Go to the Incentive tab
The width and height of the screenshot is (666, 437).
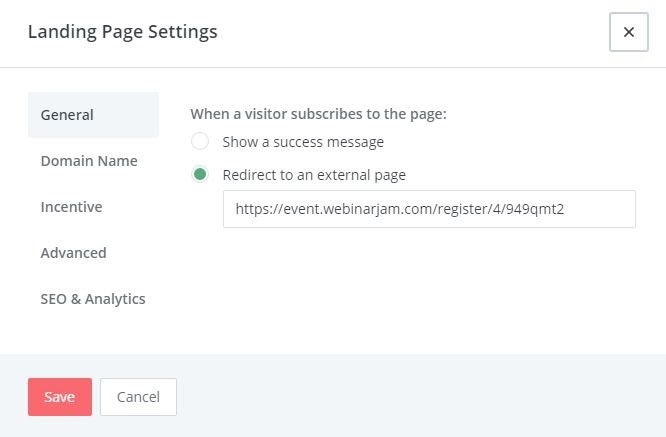[71, 207]
